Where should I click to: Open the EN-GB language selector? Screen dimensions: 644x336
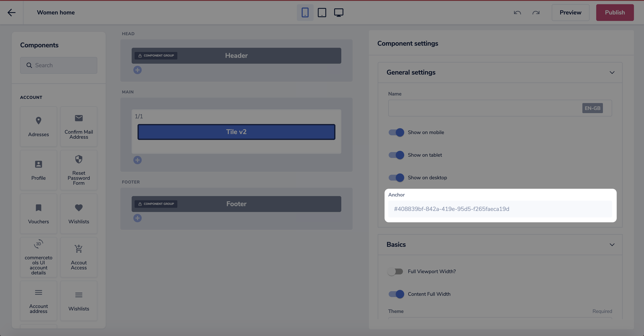[x=592, y=108]
